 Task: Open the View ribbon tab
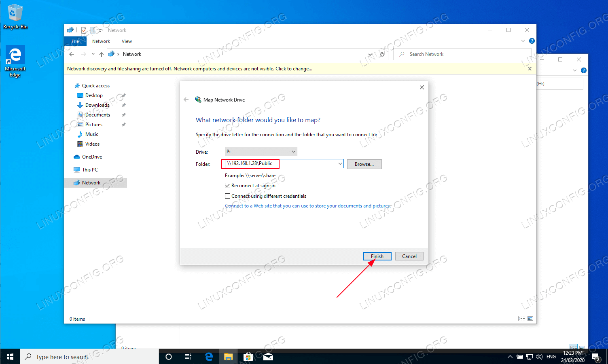127,41
